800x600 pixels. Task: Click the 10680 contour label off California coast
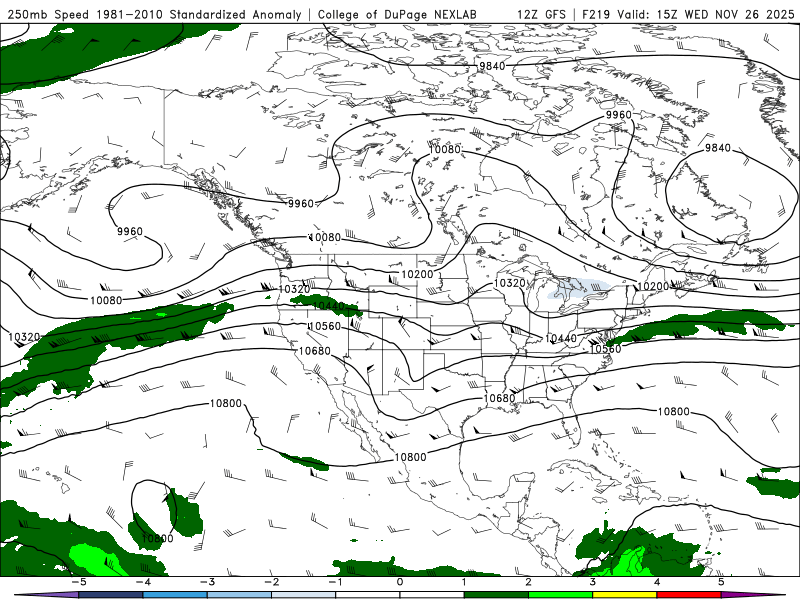(314, 351)
